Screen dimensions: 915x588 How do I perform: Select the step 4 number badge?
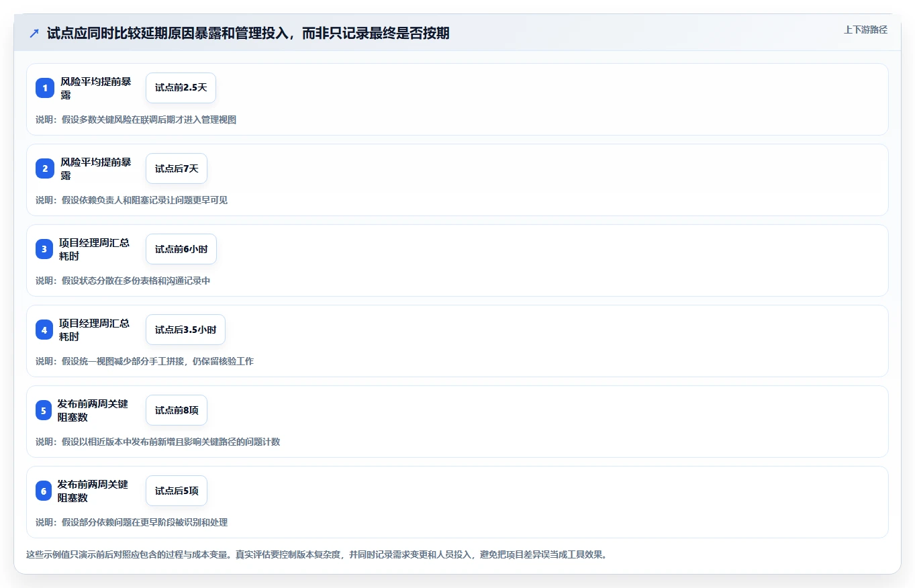(x=44, y=330)
